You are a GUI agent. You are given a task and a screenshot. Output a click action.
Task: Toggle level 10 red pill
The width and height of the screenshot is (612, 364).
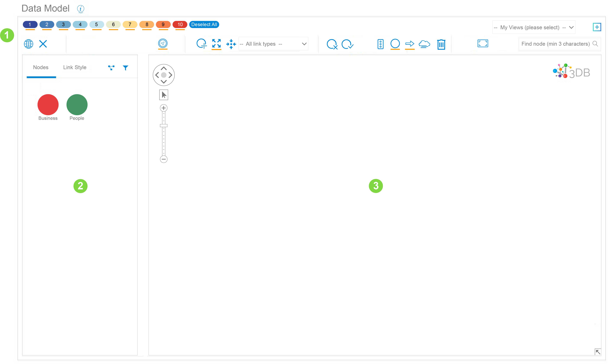[180, 25]
